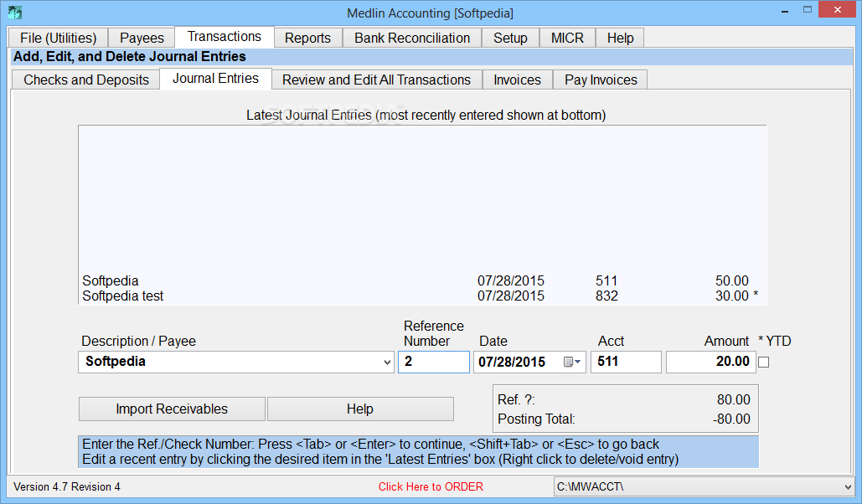Open the Invoices sub-tab
862x504 pixels.
coord(518,80)
